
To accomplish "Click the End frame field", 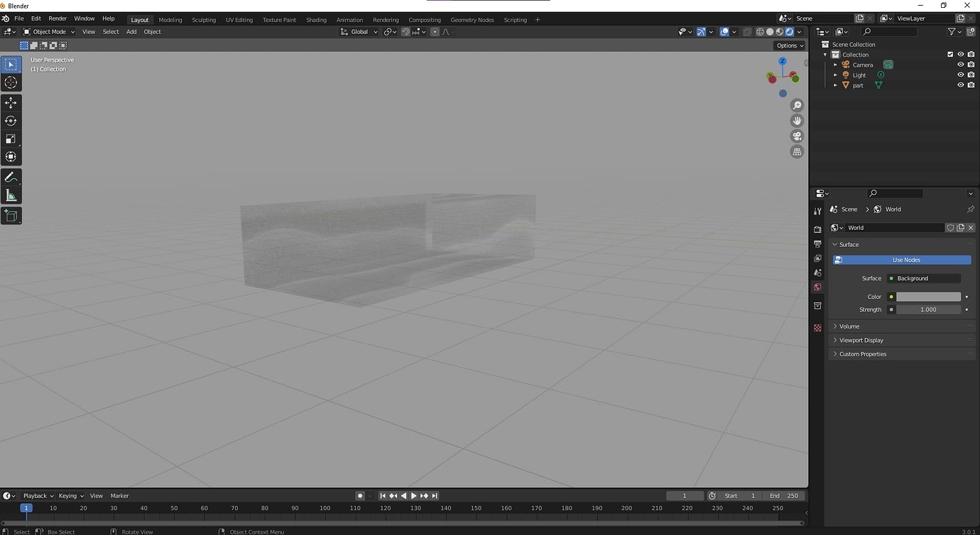I will click(x=784, y=496).
